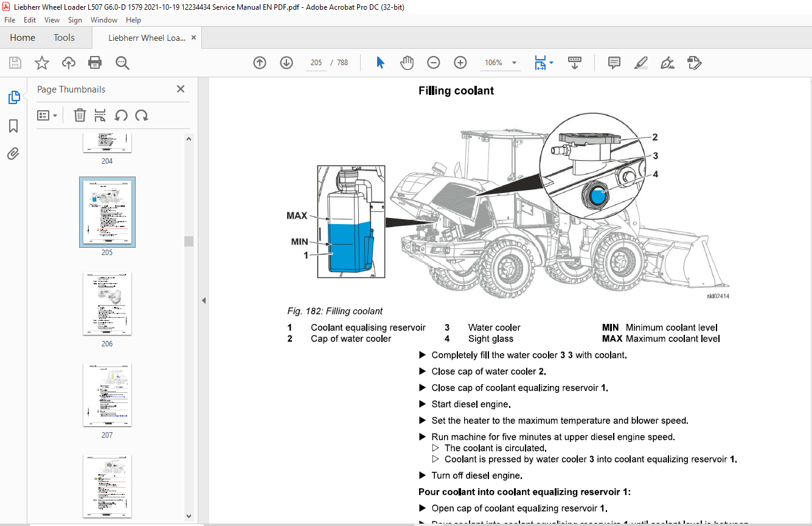Screen dimensions: 812x526
Task: Click the 'Coolant equalising reservoir' legend entry
Action: point(368,328)
